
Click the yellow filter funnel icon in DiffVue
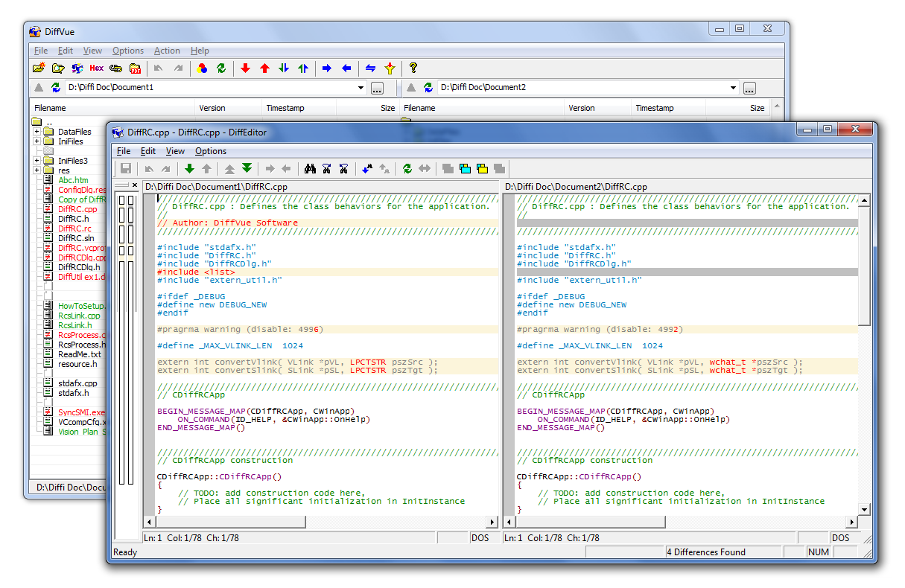point(390,68)
